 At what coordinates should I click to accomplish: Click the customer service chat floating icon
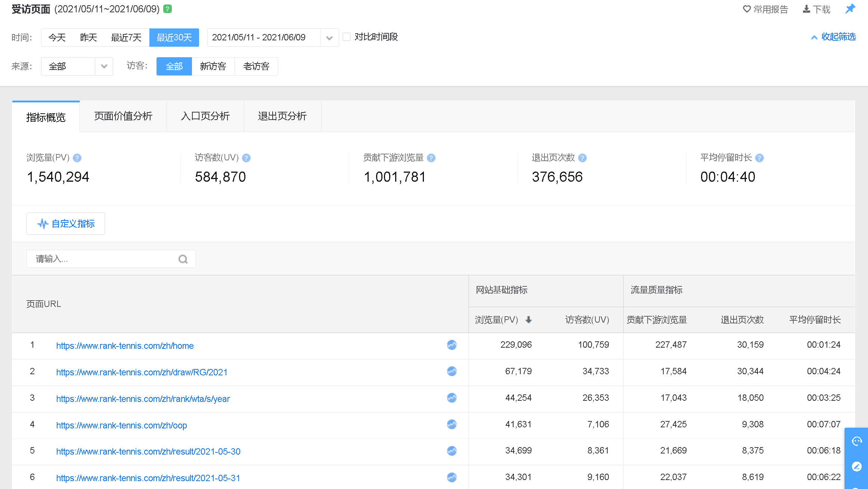click(x=856, y=442)
